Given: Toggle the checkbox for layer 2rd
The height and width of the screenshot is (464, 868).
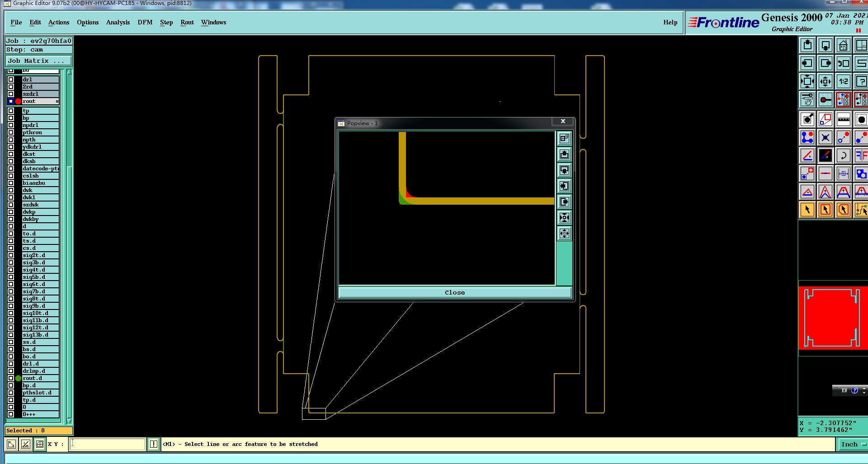Looking at the screenshot, I should point(11,87).
